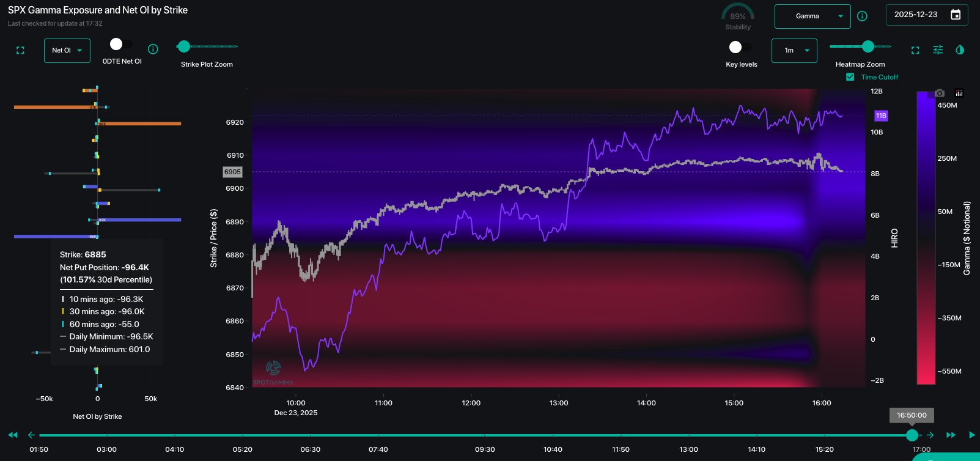Screen dimensions: 980x461
Task: Toggle the 0DTE Net OI switch
Action: pos(121,45)
